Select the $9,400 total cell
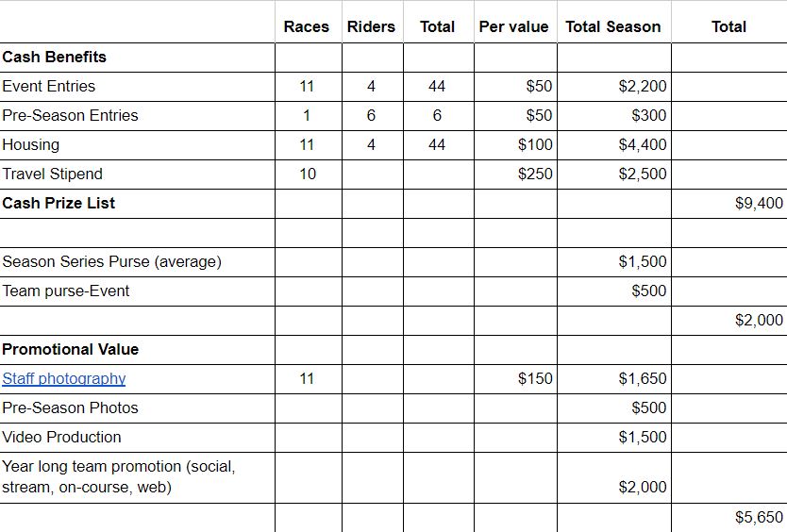 tap(729, 203)
